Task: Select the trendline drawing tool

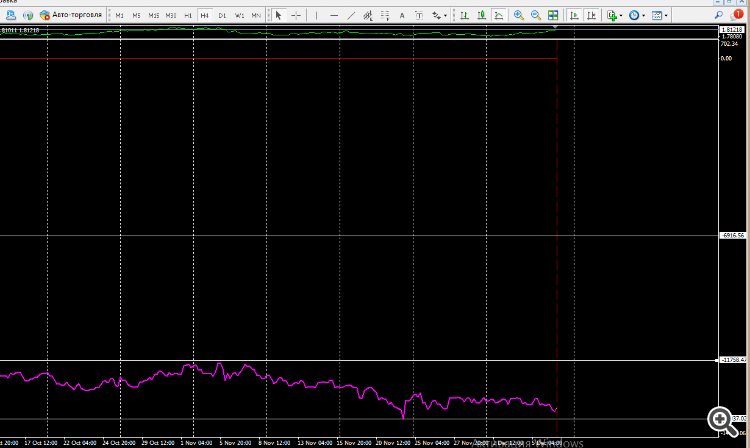Action: tap(351, 16)
